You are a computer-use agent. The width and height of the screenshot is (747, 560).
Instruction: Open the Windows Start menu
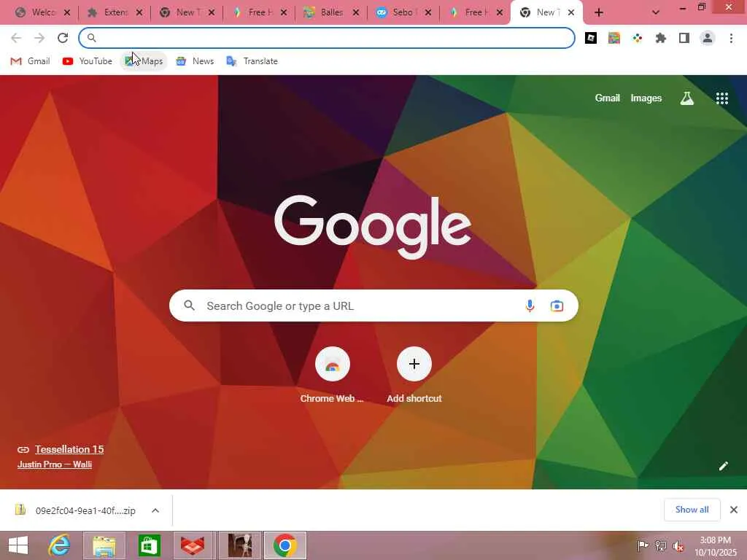click(18, 545)
